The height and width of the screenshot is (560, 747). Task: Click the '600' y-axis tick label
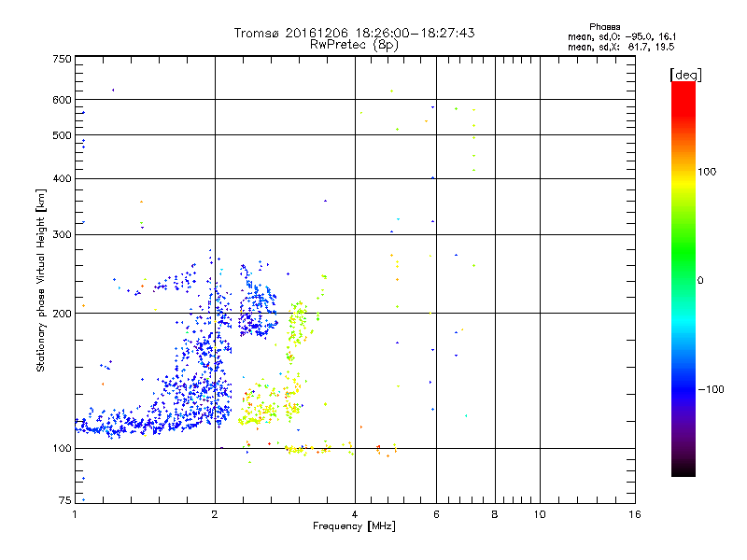pos(62,100)
